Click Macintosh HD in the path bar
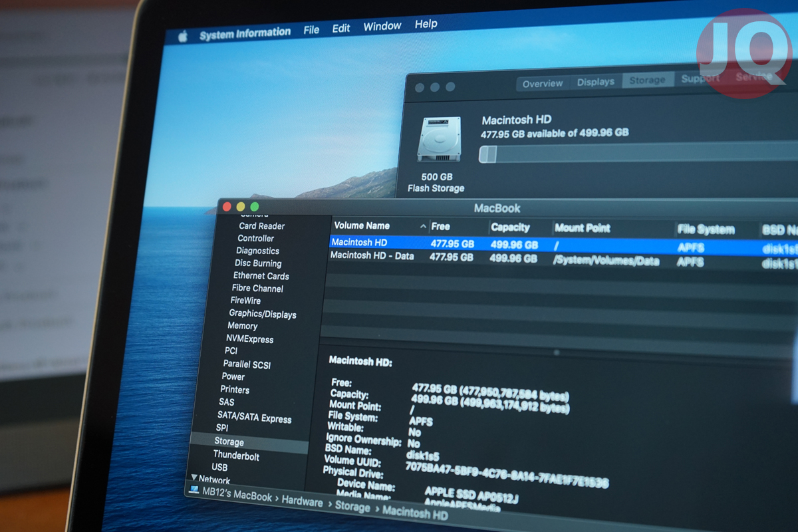This screenshot has width=798, height=532. pos(416,513)
